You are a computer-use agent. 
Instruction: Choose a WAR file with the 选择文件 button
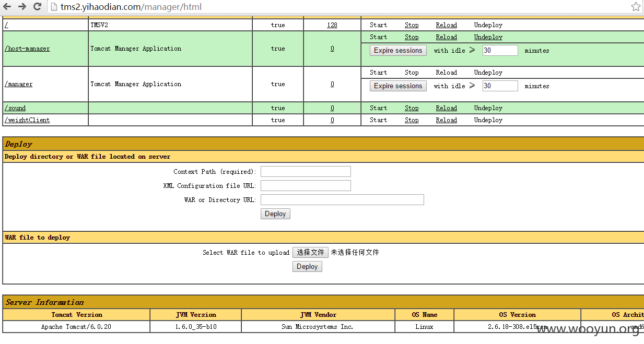click(x=310, y=253)
